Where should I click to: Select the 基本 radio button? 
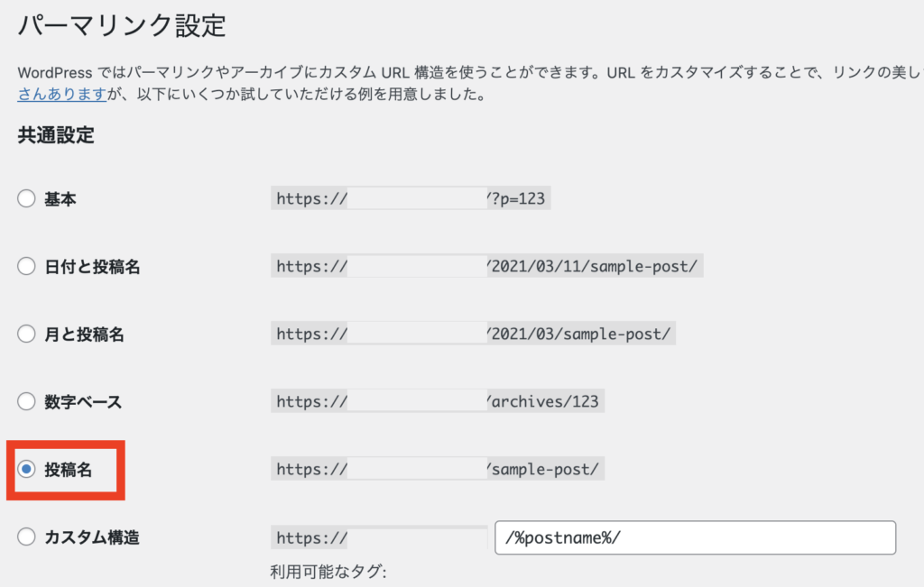point(26,199)
